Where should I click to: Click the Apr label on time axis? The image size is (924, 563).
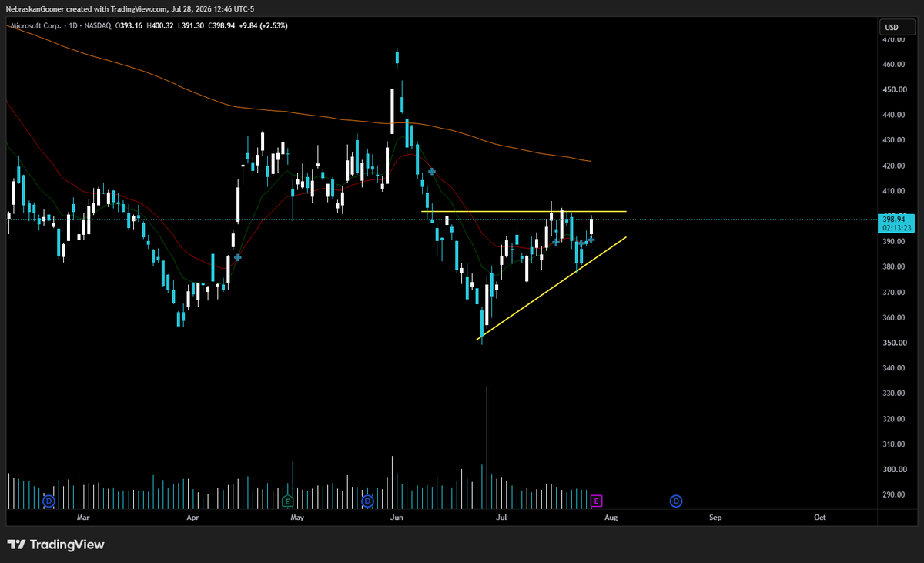193,518
